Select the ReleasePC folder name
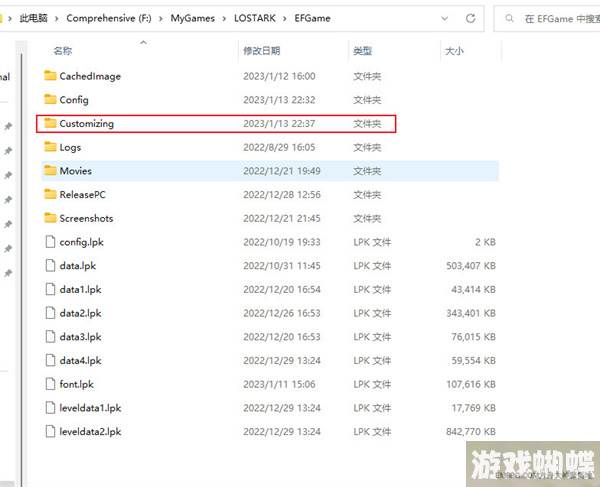Viewport: 600px width, 487px height. coord(82,194)
